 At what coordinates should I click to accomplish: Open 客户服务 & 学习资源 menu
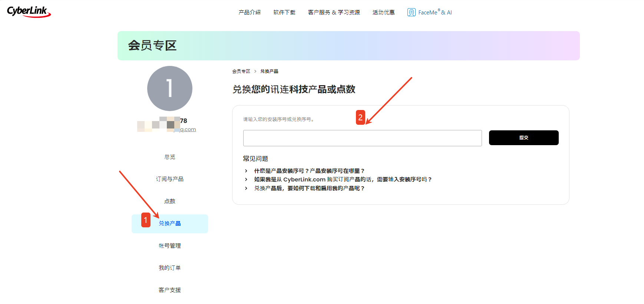click(x=334, y=12)
